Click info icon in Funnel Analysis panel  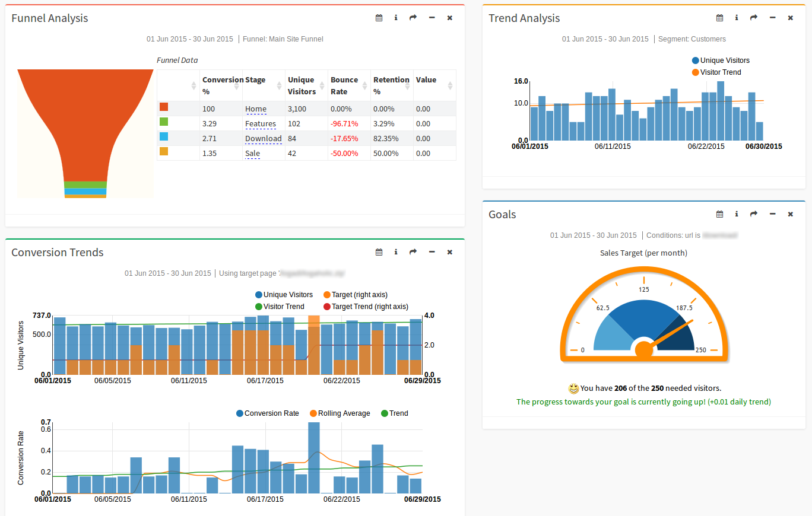(396, 18)
